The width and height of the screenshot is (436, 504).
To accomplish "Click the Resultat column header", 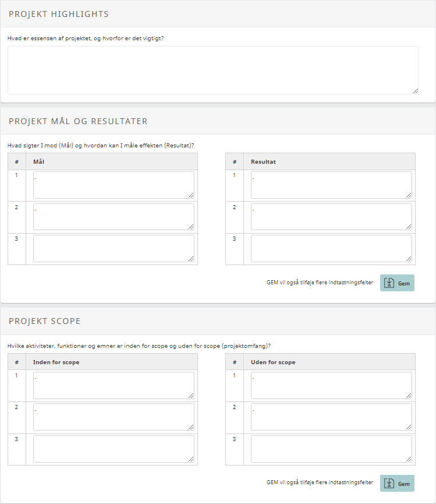I will [x=263, y=161].
